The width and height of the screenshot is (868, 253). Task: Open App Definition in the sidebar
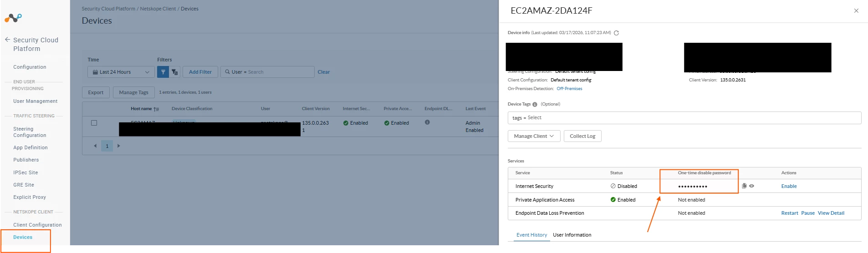31,147
